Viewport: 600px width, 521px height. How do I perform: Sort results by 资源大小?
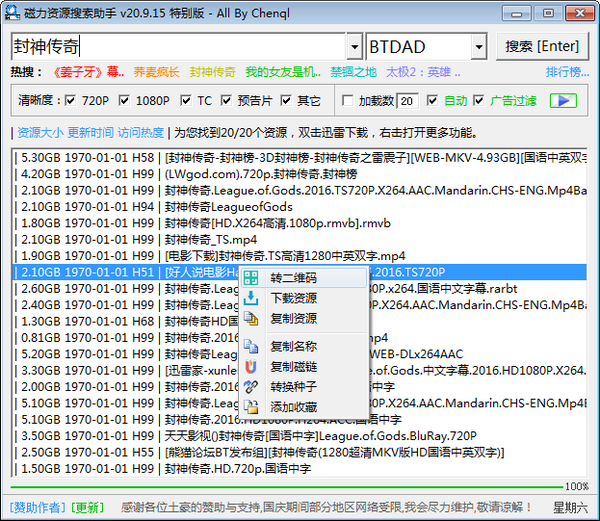click(40, 132)
